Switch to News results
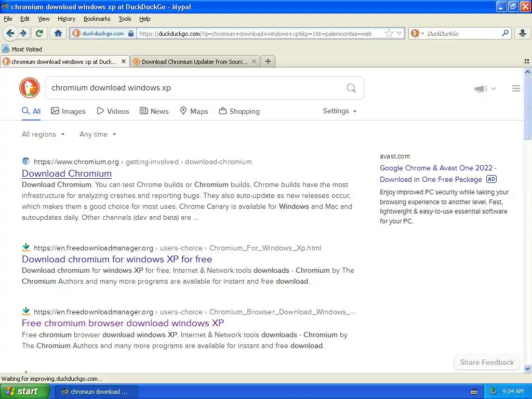The height and width of the screenshot is (399, 532). click(x=154, y=111)
